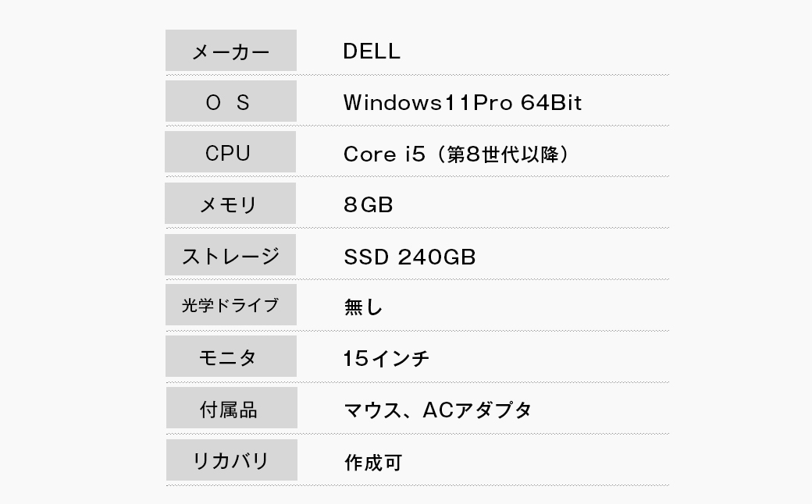
Task: Click the メーカー label cell
Action: pos(230,51)
